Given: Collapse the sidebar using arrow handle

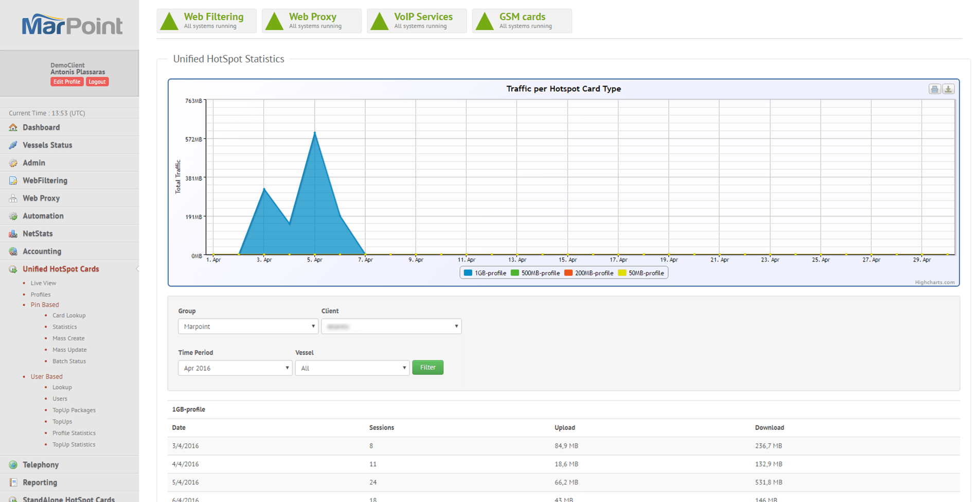Looking at the screenshot, I should click(137, 269).
